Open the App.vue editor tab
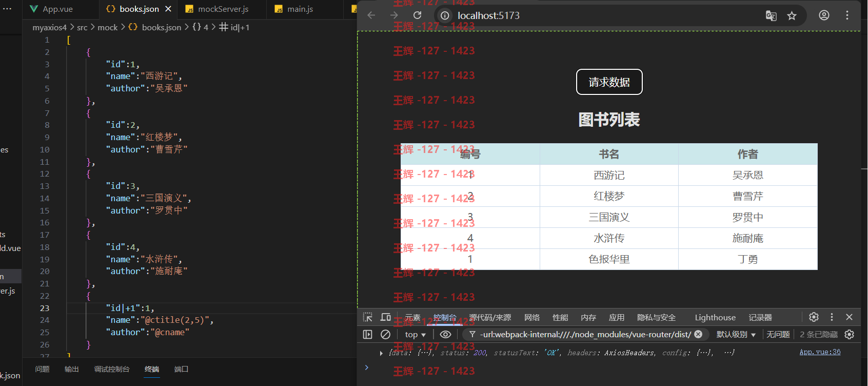 click(51, 9)
